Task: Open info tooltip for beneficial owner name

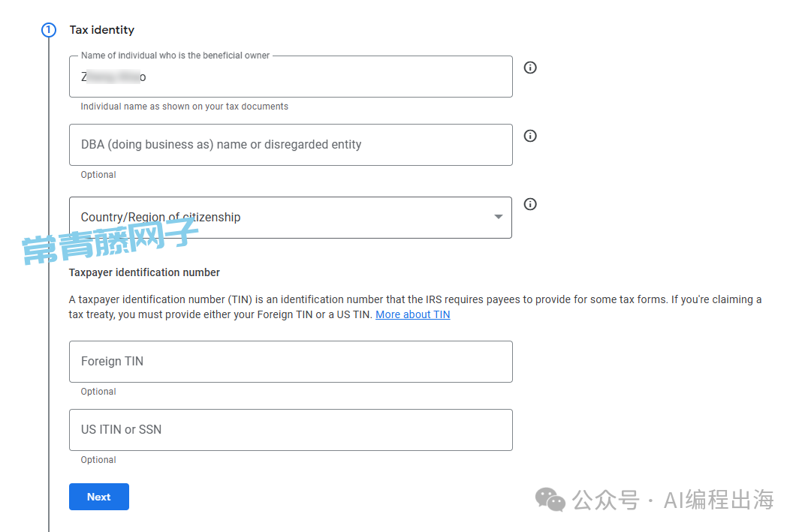Action: [530, 68]
